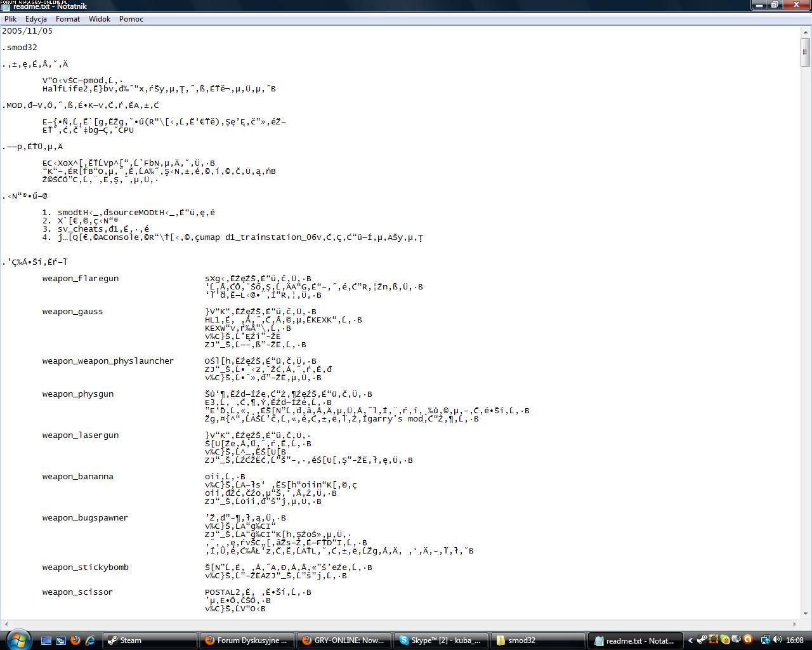Click the .smod32 heading line
812x650 pixels.
click(x=20, y=48)
